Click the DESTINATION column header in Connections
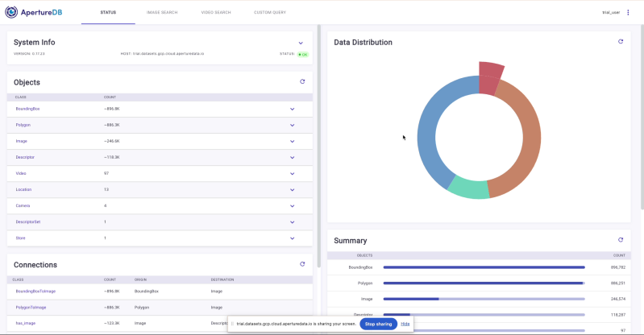 [x=222, y=279]
